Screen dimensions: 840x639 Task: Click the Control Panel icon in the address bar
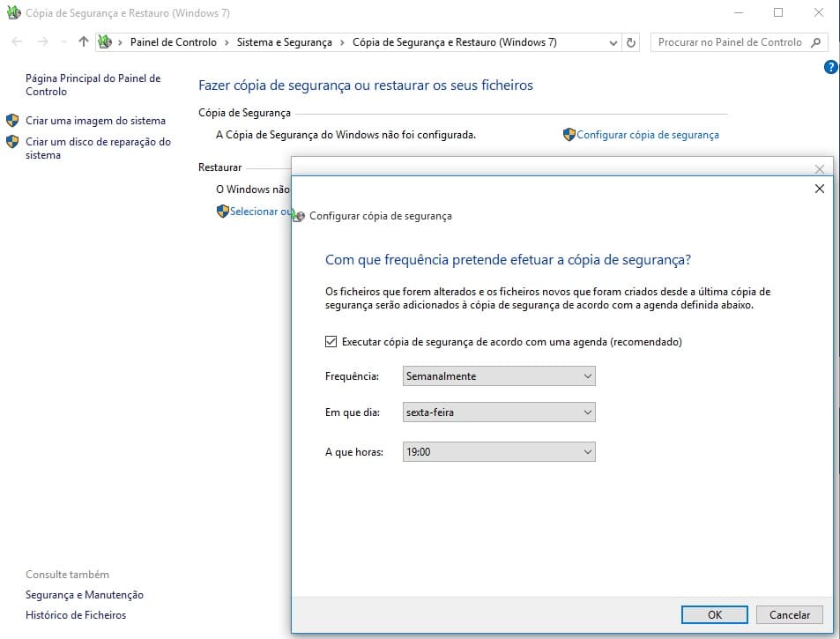(x=105, y=41)
